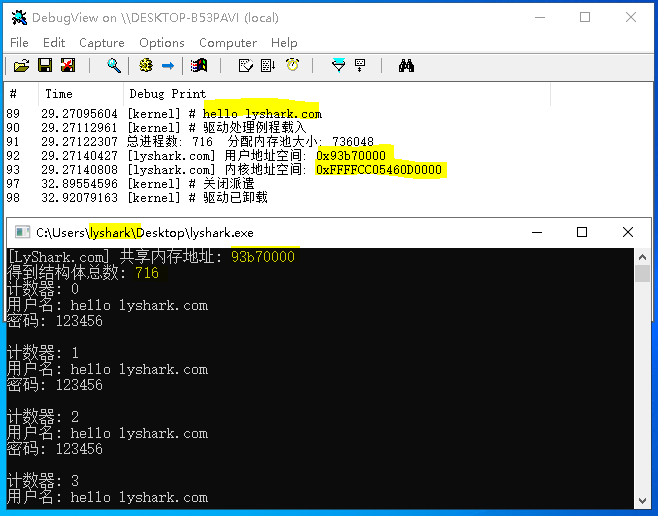Click the lyshark.exe console title bar path
The width and height of the screenshot is (658, 516).
tap(145, 233)
